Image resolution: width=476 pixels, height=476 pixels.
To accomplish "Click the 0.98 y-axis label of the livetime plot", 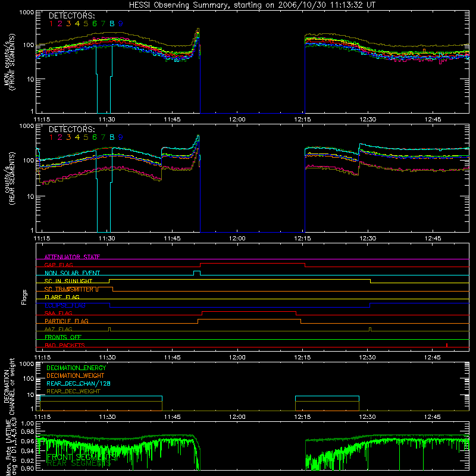I will (27, 431).
